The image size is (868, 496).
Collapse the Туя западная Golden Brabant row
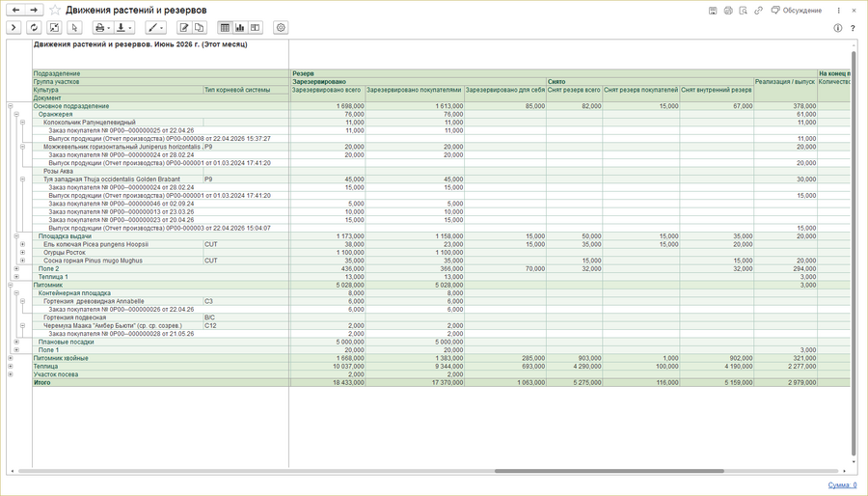click(23, 179)
